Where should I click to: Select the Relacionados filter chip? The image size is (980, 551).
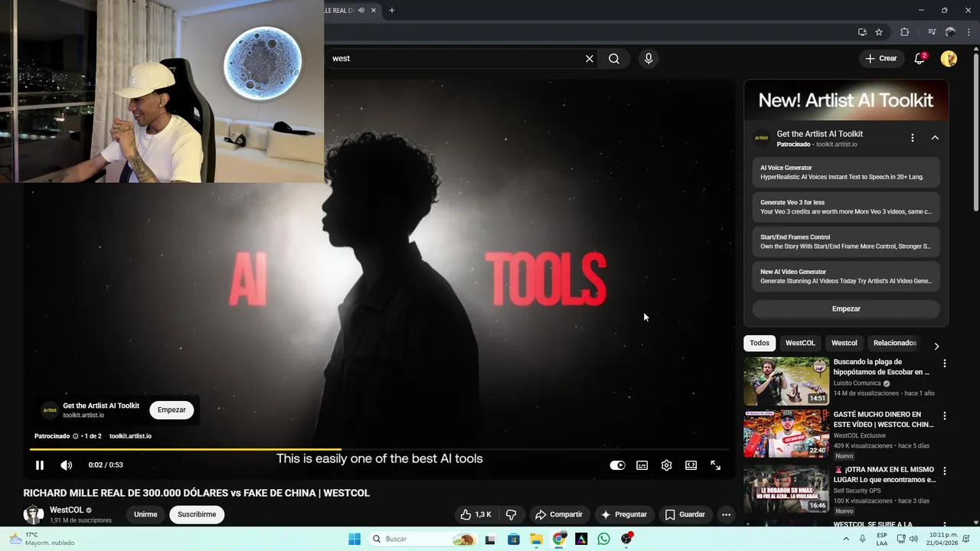tap(894, 343)
